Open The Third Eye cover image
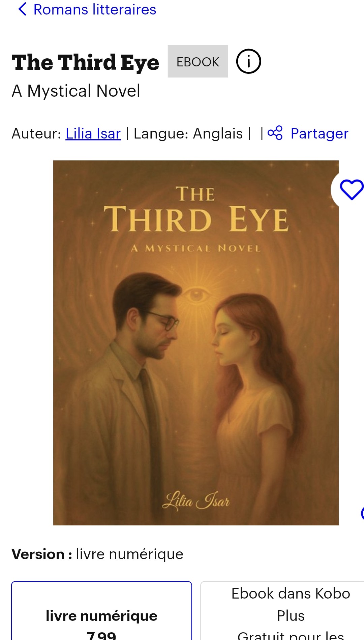Screen dimensions: 364x640 [196, 343]
